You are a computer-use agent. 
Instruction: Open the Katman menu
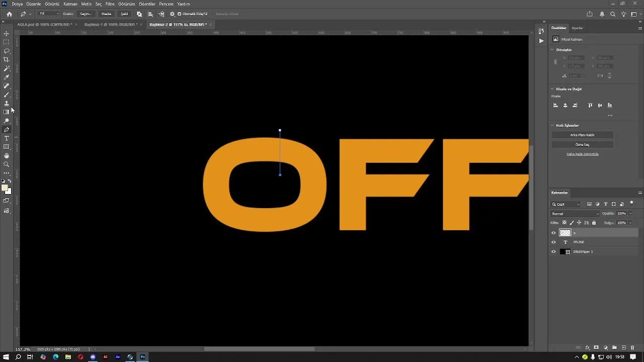(x=70, y=4)
